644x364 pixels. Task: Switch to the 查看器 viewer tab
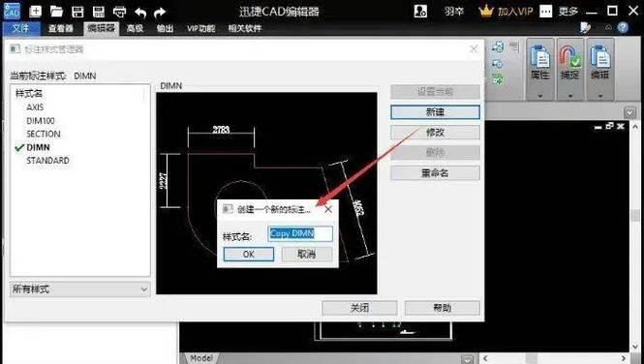[61, 28]
